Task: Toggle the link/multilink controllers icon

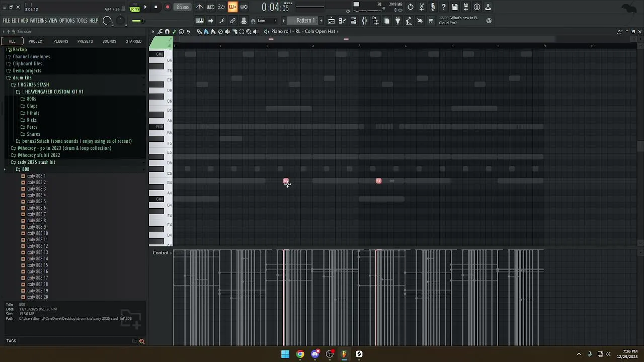Action: [x=232, y=21]
